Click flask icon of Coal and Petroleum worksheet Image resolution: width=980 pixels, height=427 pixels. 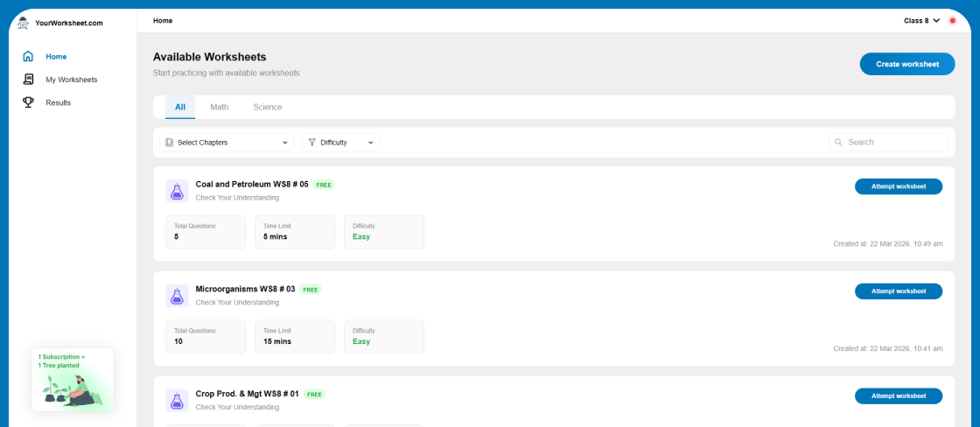177,191
